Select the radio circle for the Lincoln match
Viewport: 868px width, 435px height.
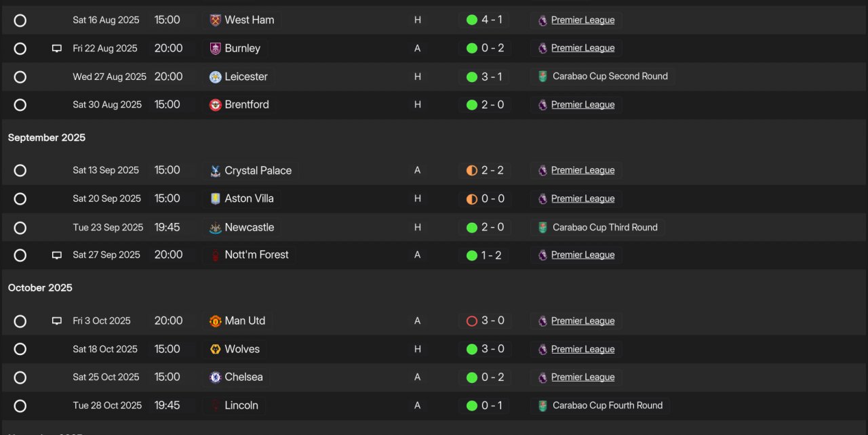pos(20,407)
